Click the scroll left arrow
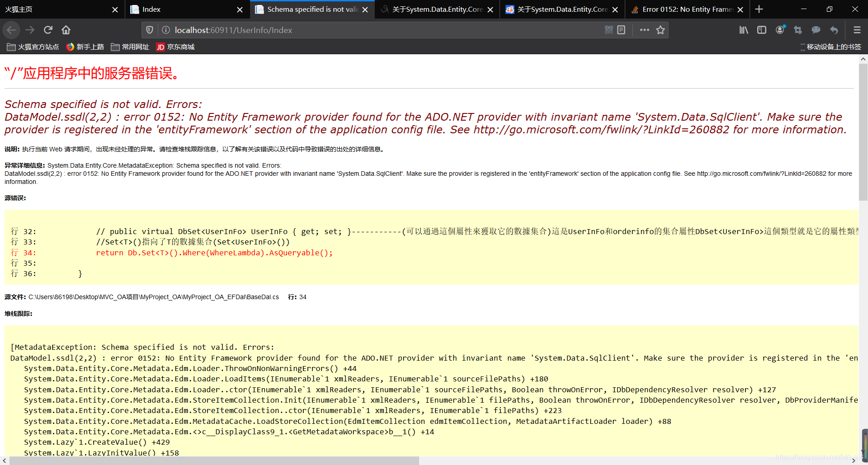868x465 pixels. click(x=4, y=460)
